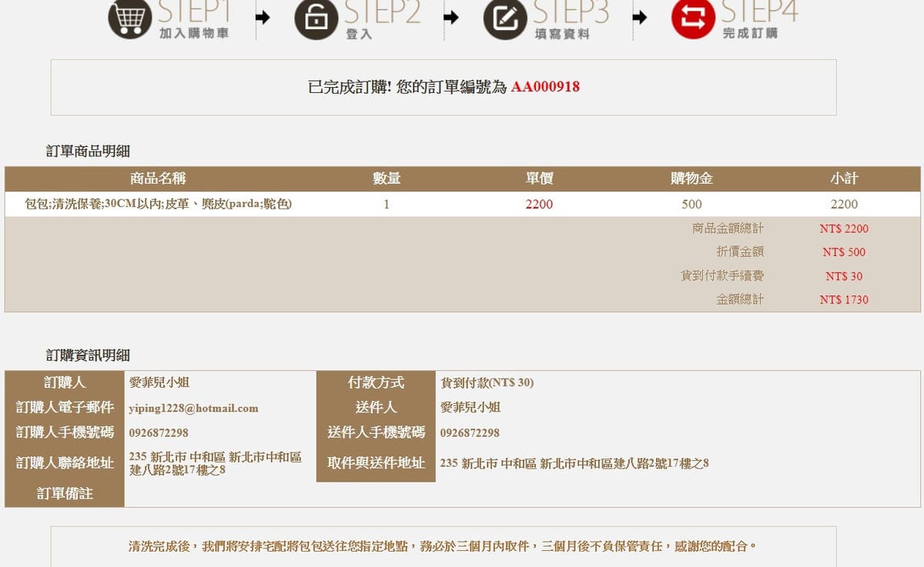Click product name 包包;清洗保養;30CM以內
The image size is (924, 567).
[159, 204]
